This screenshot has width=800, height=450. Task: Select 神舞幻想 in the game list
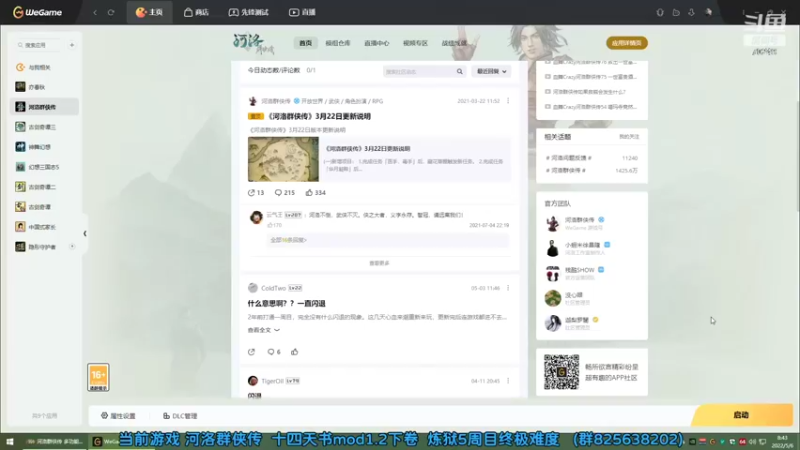[44, 147]
